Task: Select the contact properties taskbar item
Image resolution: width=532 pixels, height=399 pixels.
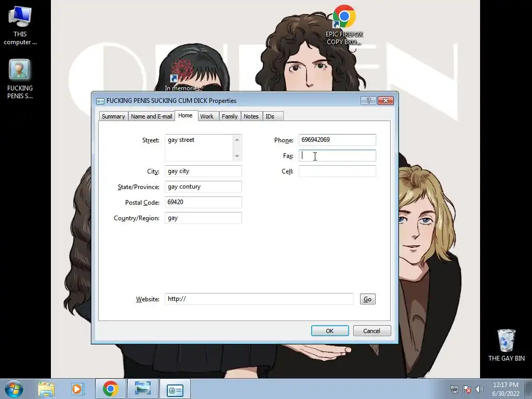Action: (x=175, y=390)
